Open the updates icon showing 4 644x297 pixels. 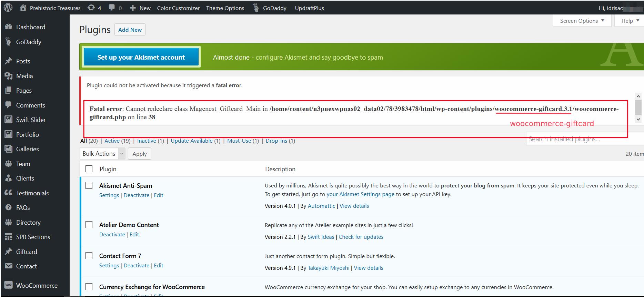(x=91, y=8)
